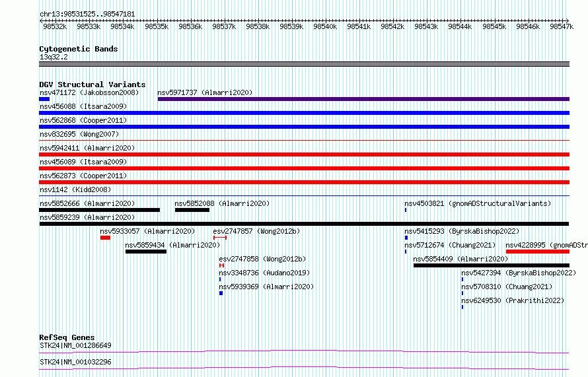The image size is (588, 377).
Task: Click the chr13:98531525..98547181 coordinate text
Action: click(x=87, y=14)
